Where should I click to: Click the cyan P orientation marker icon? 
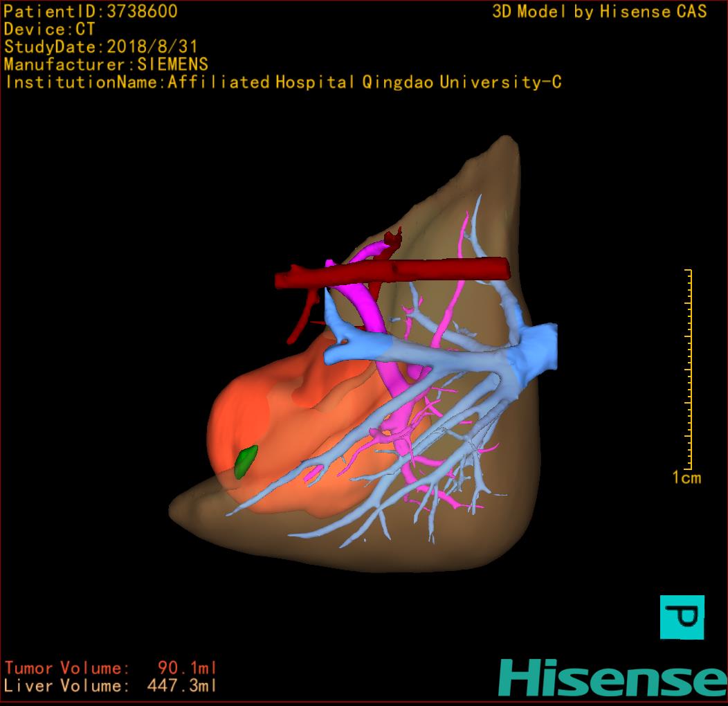[x=682, y=617]
